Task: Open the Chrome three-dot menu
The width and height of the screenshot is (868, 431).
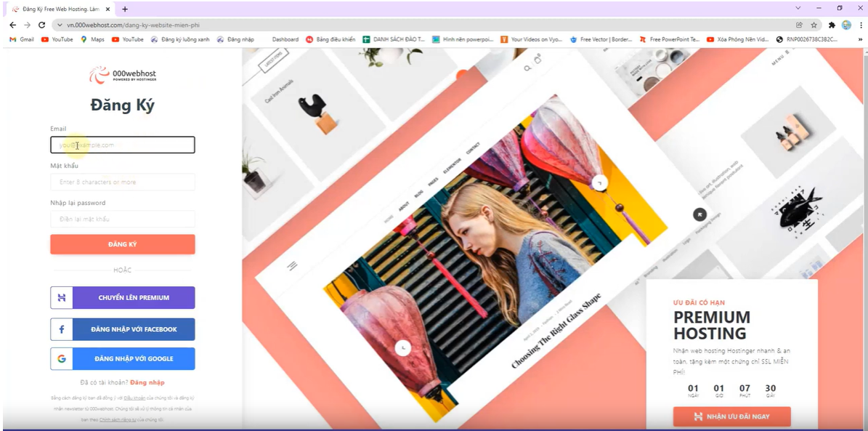Action: [x=860, y=25]
